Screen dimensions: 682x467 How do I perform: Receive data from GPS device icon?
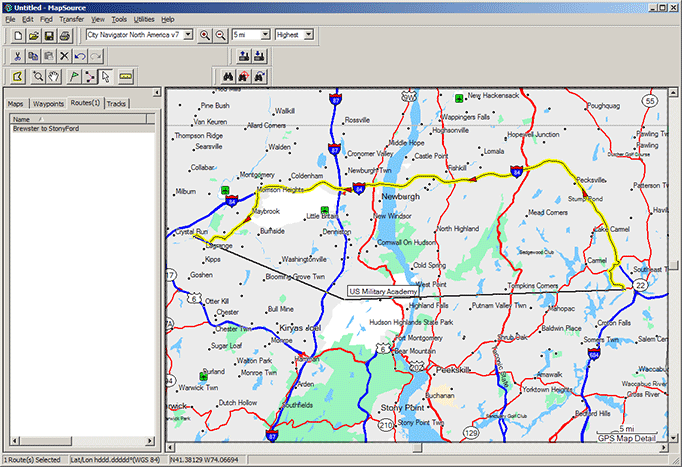[x=259, y=56]
